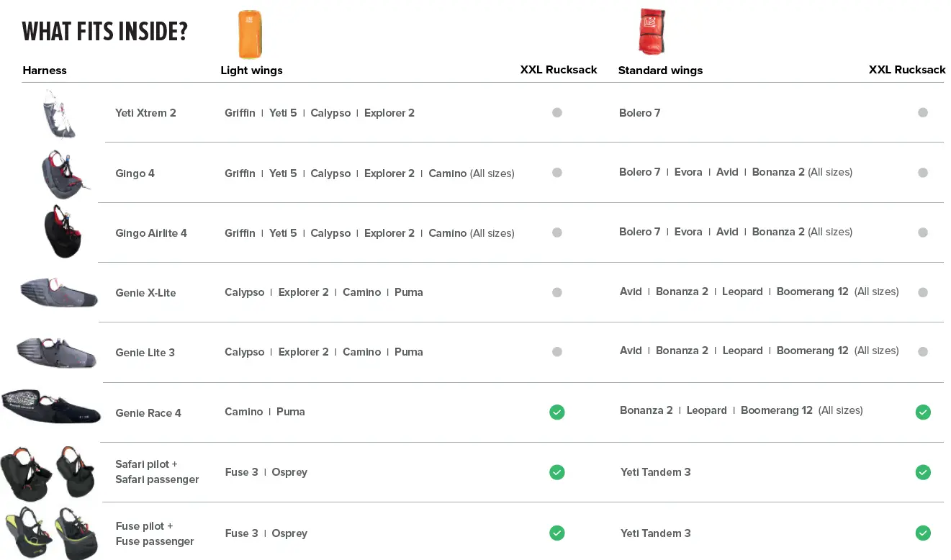951x560 pixels.
Task: Click green checkmark for Genie Race 4 light wings
Action: 556,412
